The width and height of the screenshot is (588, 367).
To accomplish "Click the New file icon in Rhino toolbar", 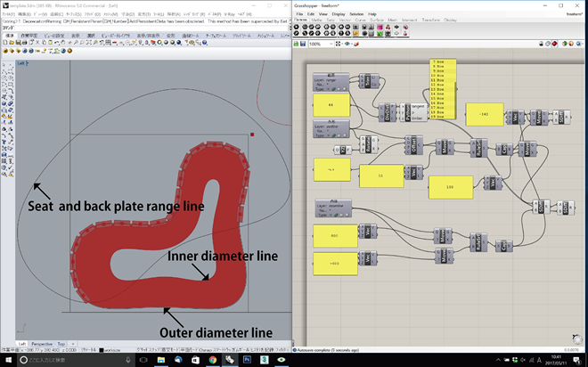I will [x=5, y=43].
